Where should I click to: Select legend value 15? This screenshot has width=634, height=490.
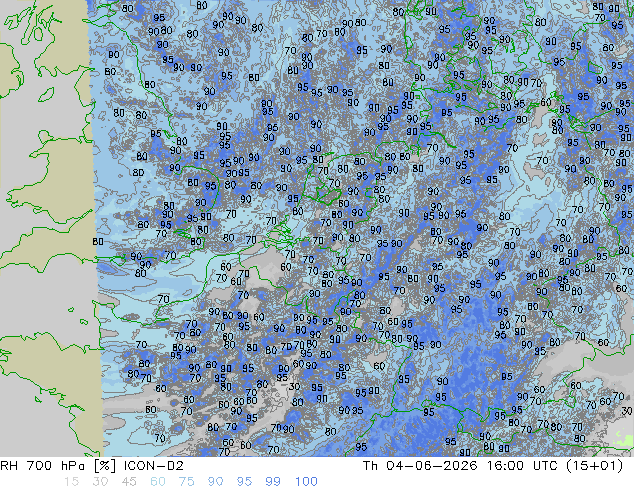coord(71,482)
